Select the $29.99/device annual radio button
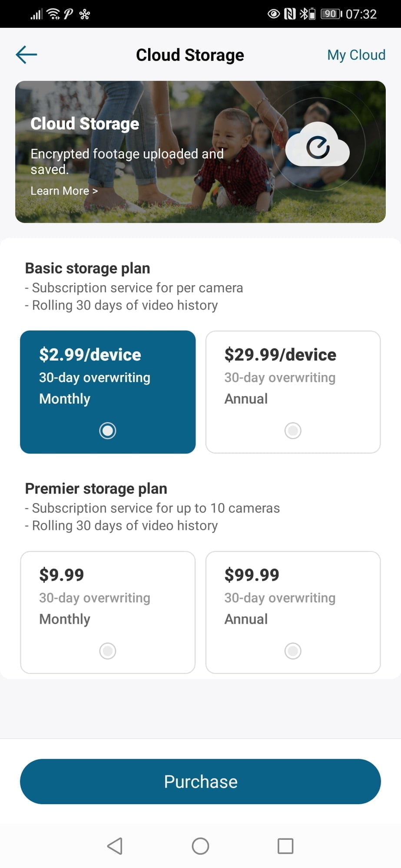This screenshot has height=868, width=401. tap(293, 431)
